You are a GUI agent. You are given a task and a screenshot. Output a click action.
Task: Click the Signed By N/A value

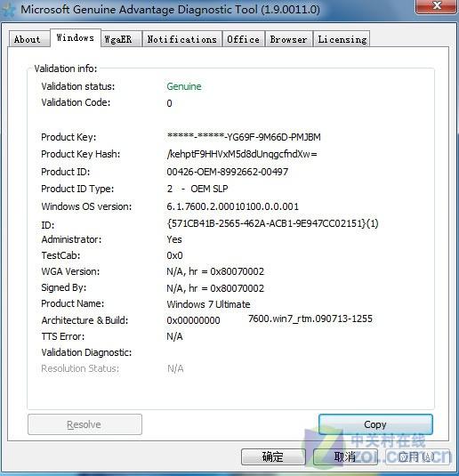click(215, 288)
